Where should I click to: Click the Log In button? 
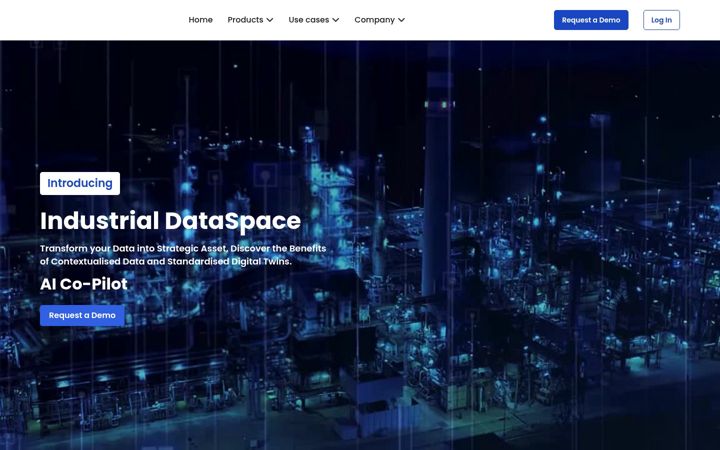pyautogui.click(x=661, y=20)
